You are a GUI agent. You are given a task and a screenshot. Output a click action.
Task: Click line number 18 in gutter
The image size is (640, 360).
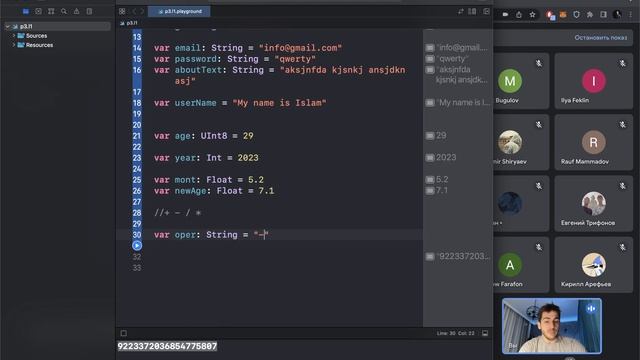click(137, 103)
